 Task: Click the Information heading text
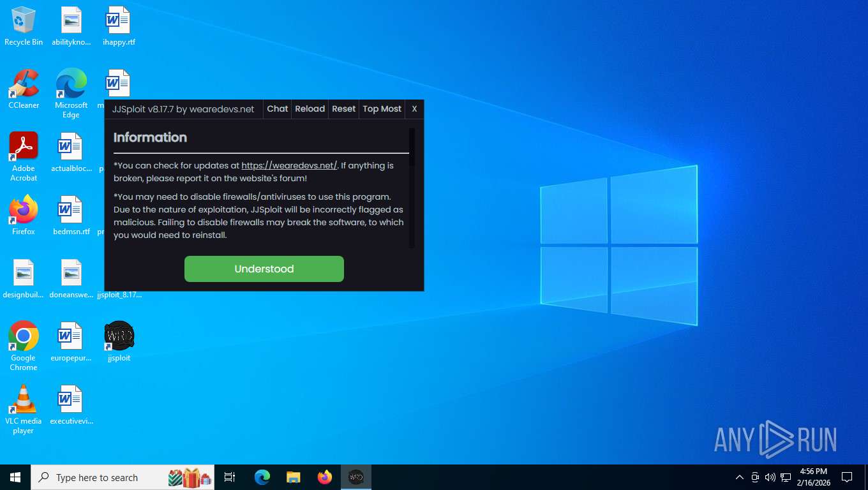click(x=150, y=137)
